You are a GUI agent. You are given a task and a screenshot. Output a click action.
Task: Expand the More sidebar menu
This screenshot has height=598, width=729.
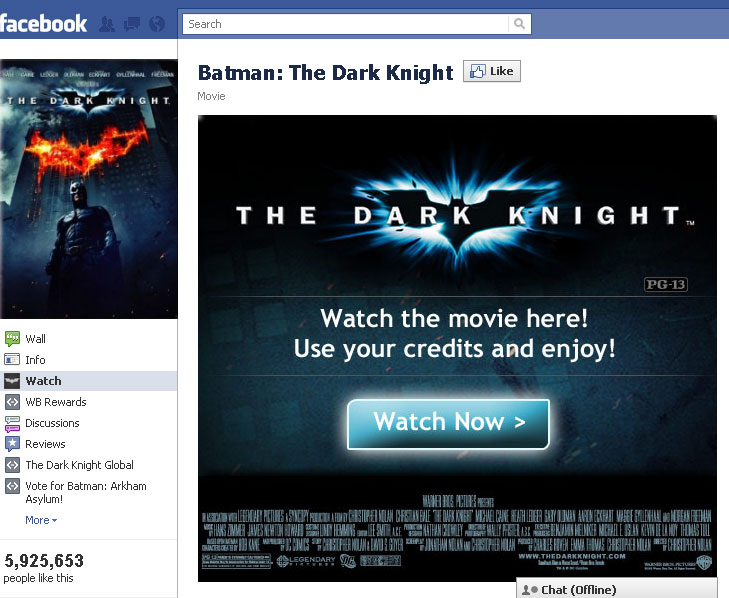[x=41, y=520]
